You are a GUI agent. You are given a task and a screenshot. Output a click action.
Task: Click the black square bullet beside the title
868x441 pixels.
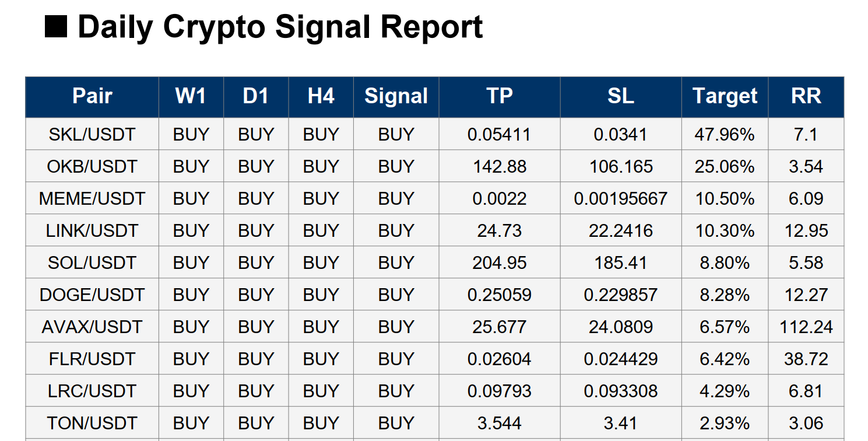coord(56,27)
